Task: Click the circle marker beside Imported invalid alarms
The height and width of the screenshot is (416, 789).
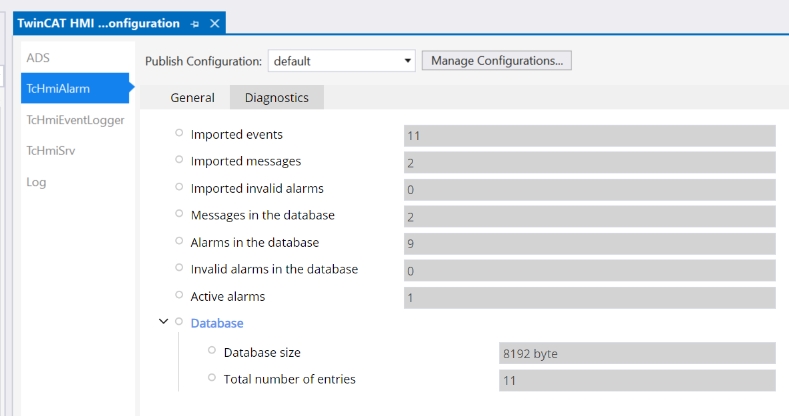Action: point(179,187)
